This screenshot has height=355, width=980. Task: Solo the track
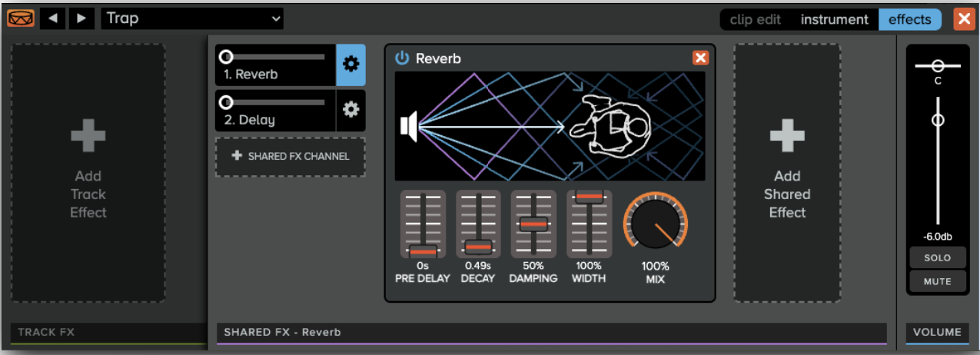(937, 257)
